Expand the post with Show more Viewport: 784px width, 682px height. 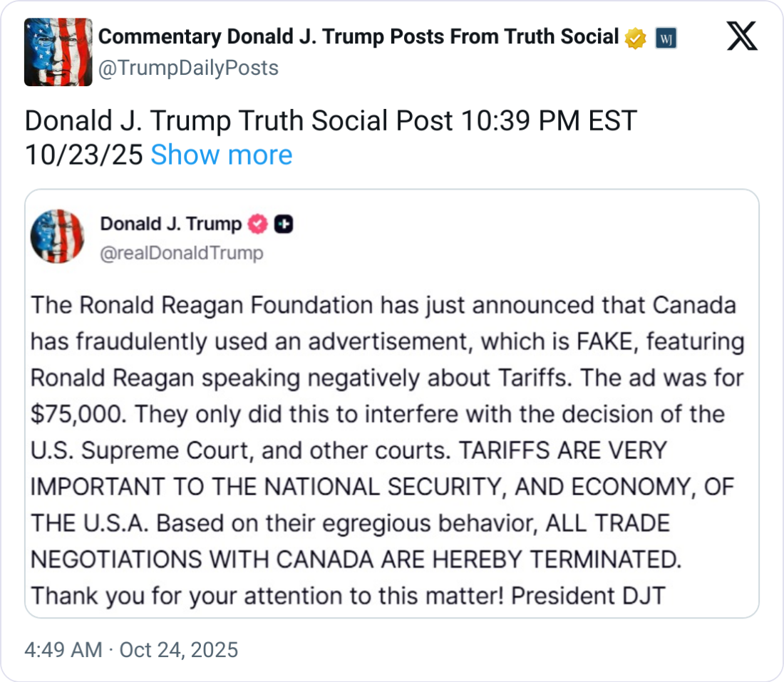pos(221,155)
